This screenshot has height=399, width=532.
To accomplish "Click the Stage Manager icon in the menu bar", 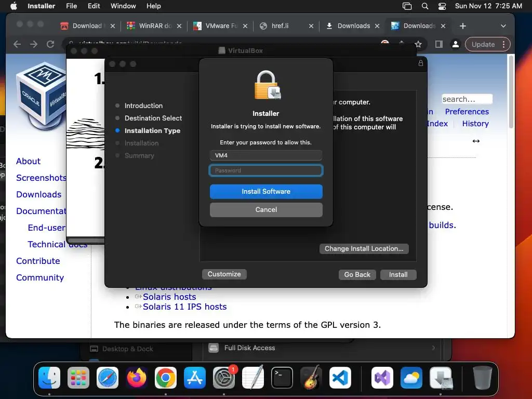I will tap(407, 6).
